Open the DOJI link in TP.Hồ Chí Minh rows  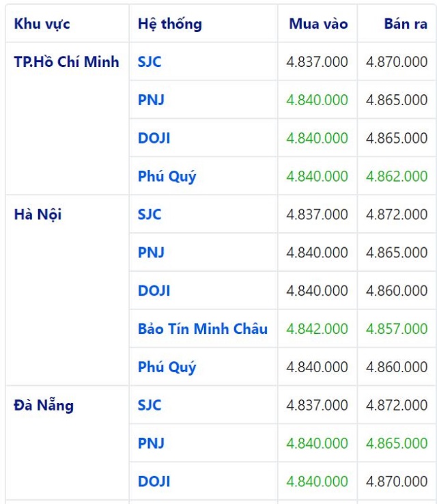coord(154,139)
